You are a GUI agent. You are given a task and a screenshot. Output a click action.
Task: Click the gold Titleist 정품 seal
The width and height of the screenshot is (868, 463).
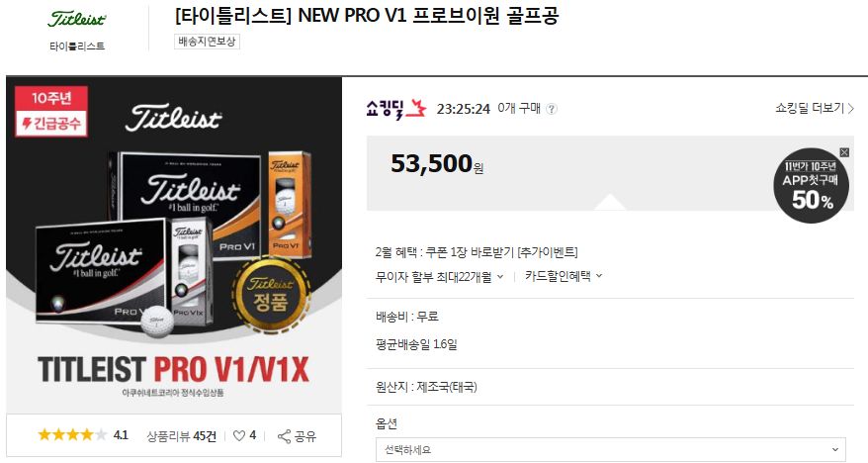click(271, 295)
